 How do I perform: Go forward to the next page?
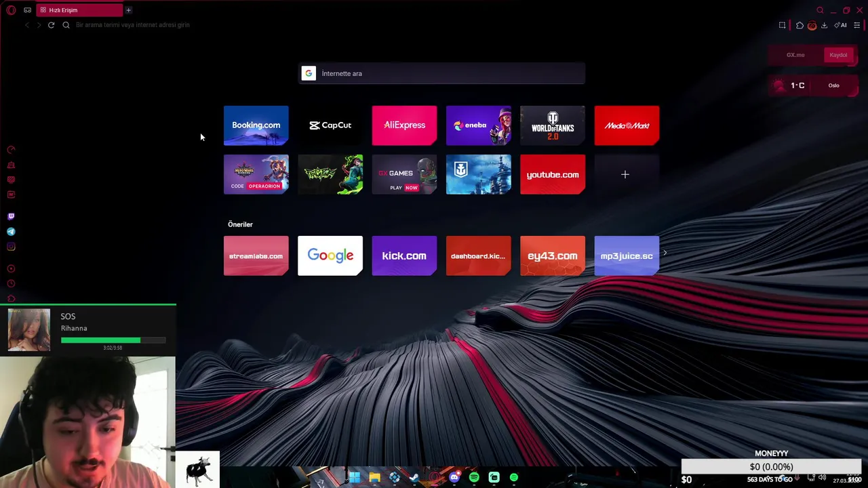coord(39,25)
